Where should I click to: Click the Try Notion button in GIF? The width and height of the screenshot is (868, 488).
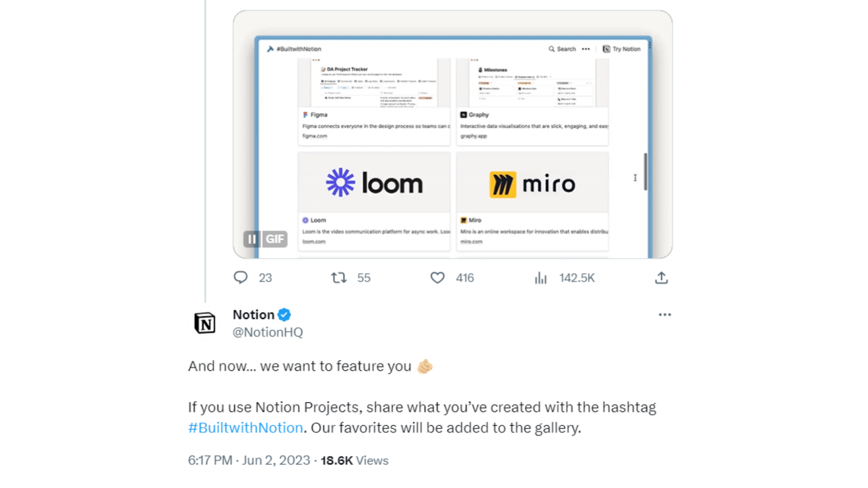[622, 49]
